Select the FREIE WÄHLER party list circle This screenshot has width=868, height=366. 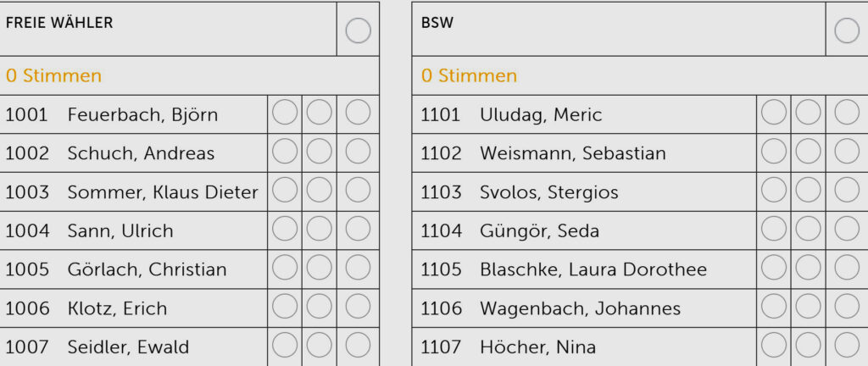tap(358, 30)
